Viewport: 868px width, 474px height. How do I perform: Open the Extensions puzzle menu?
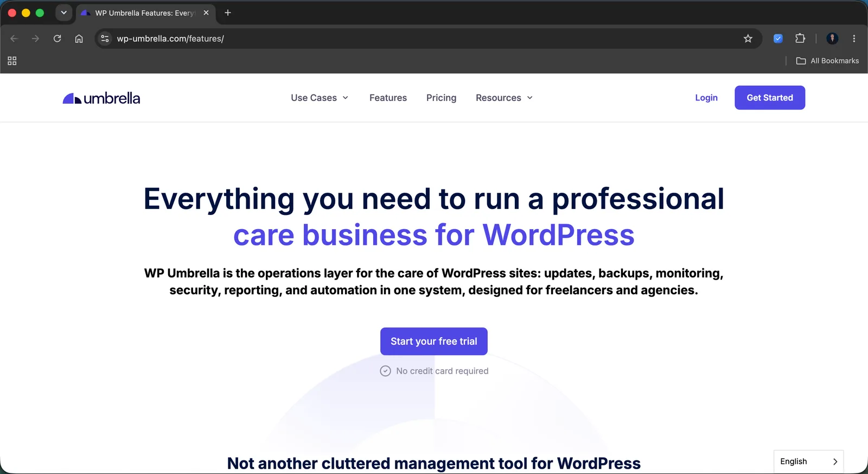(x=800, y=39)
